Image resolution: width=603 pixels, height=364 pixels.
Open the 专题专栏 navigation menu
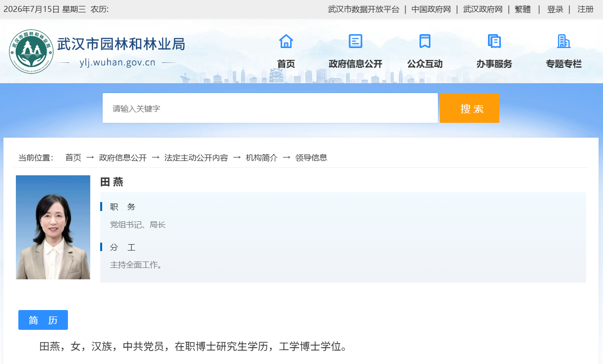[x=564, y=64]
